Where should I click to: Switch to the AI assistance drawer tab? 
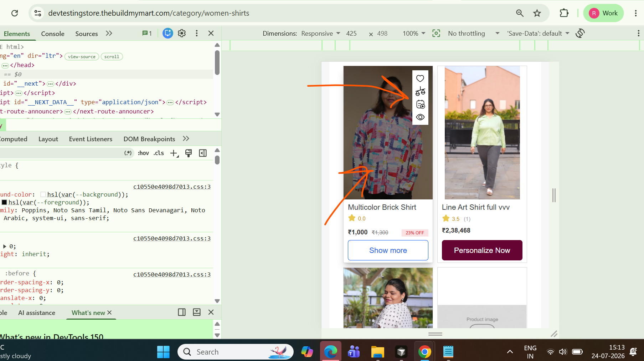(37, 313)
